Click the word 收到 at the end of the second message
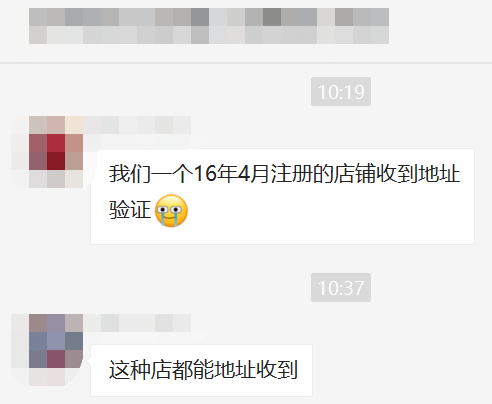The image size is (492, 404). 277,370
